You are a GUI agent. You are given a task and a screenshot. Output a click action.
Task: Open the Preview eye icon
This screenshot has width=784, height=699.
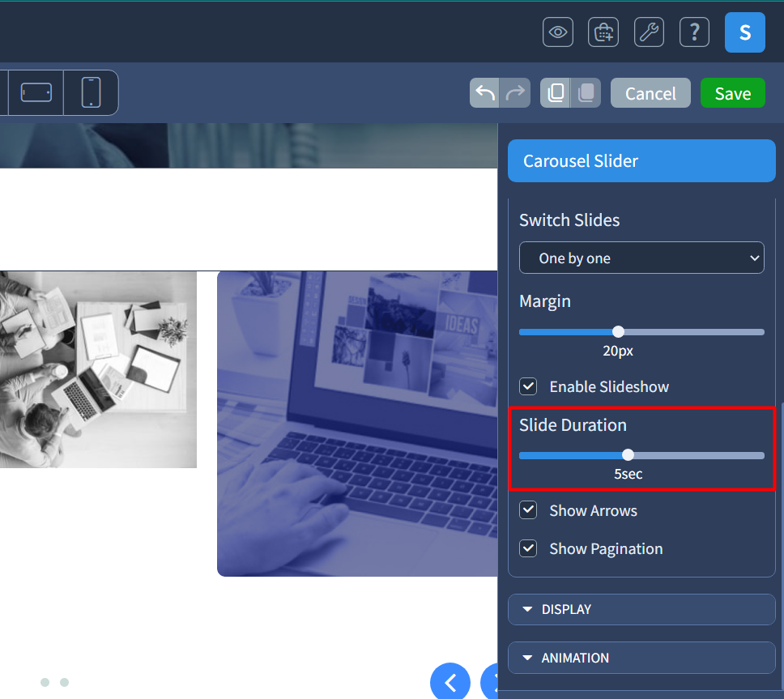pyautogui.click(x=557, y=32)
